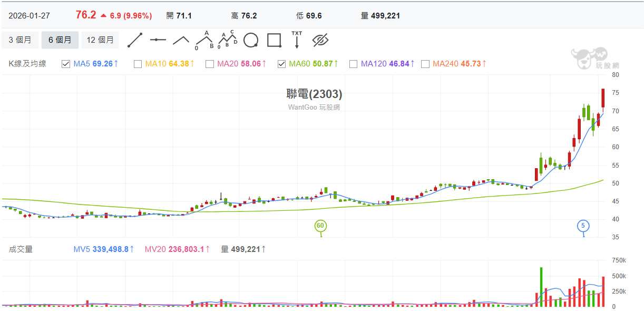644x311 pixels.
Task: Add a TXT text annotation
Action: click(x=297, y=40)
